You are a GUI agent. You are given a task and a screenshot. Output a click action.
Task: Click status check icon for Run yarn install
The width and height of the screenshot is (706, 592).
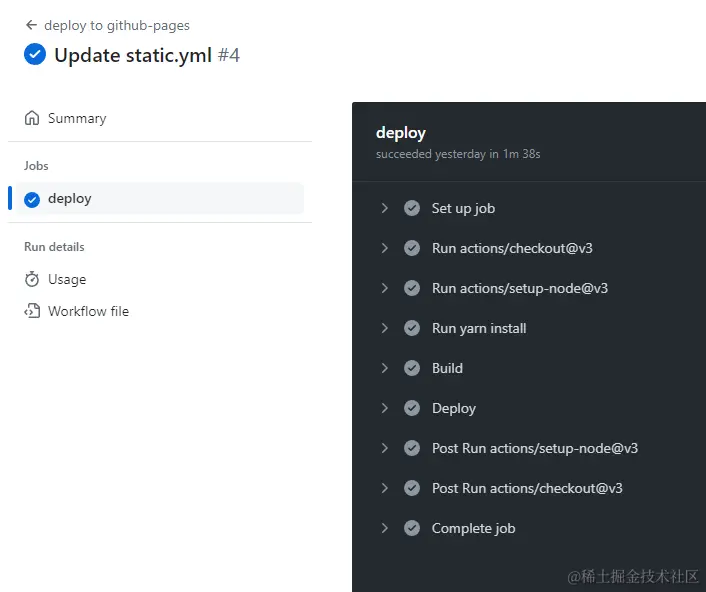pyautogui.click(x=412, y=328)
